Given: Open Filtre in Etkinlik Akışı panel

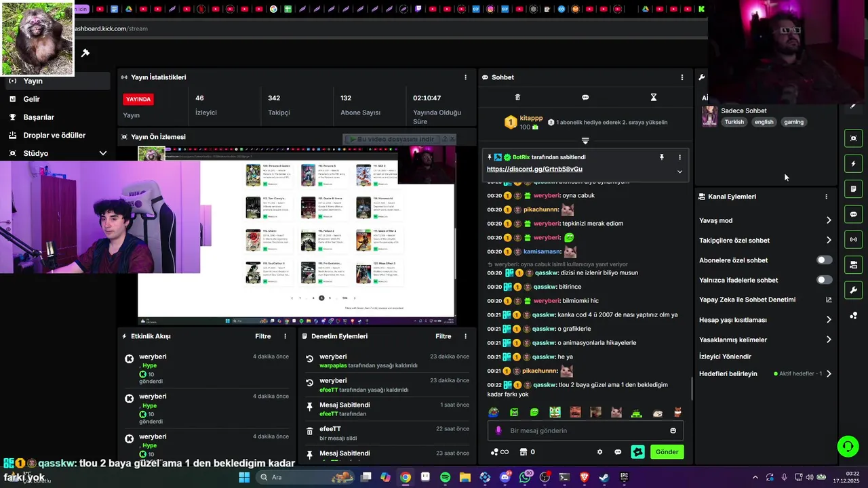Looking at the screenshot, I should point(263,336).
